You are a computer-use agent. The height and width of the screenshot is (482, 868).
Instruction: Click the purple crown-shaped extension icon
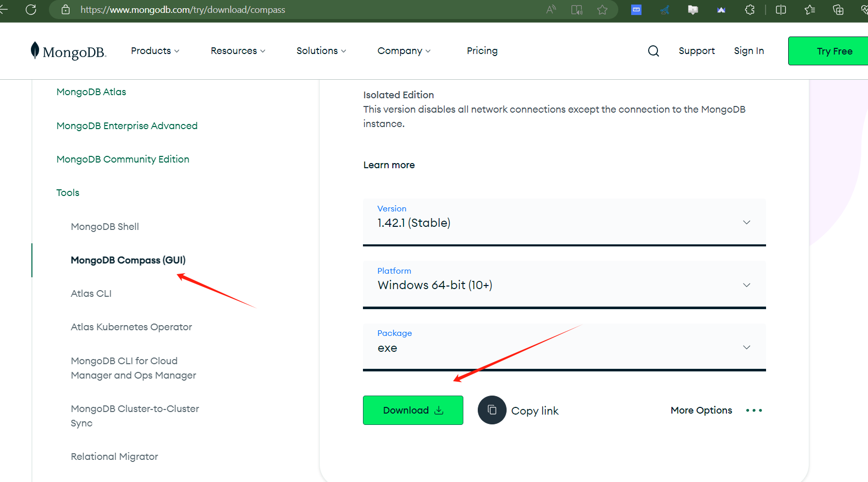click(721, 10)
